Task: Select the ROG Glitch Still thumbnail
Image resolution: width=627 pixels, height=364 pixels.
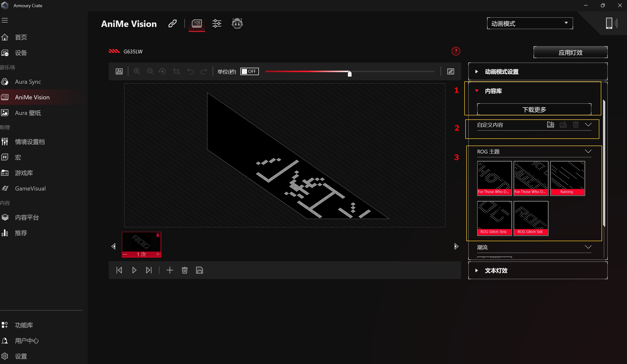Action: pos(531,218)
